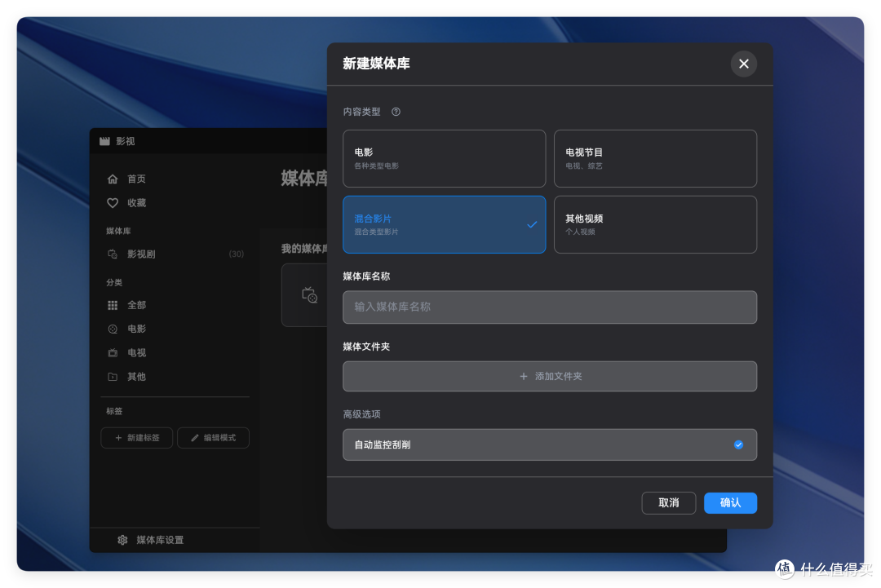Show the 全部 category
The height and width of the screenshot is (588, 881).
pos(136,305)
